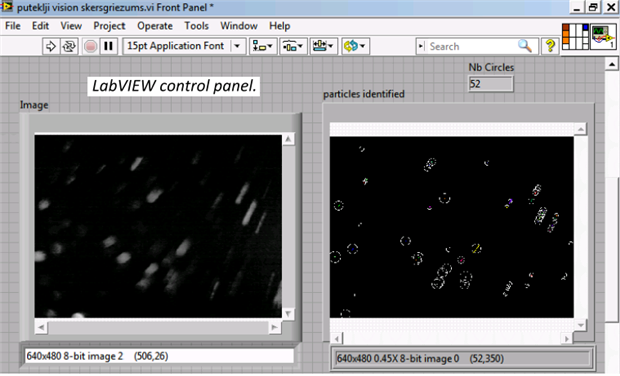This screenshot has width=620, height=376.
Task: Click the 'Image' label above left display
Action: (x=34, y=105)
